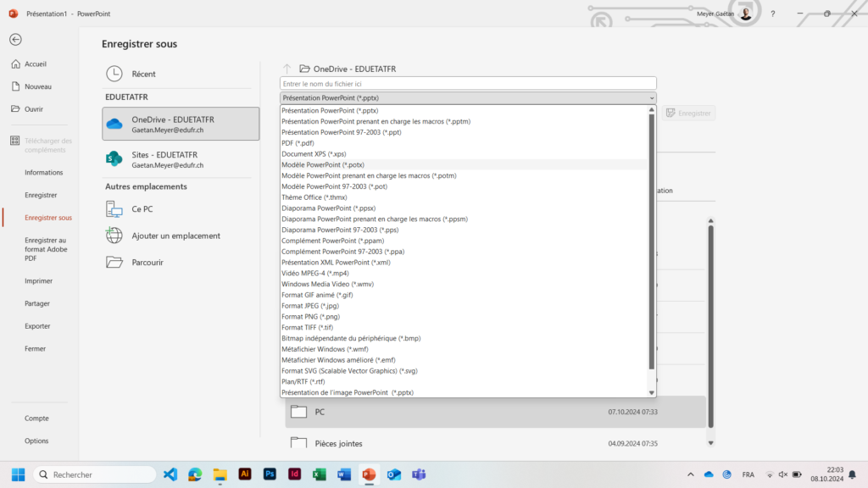868x488 pixels.
Task: Open Ouvrir in the left sidebar
Action: coord(33,109)
